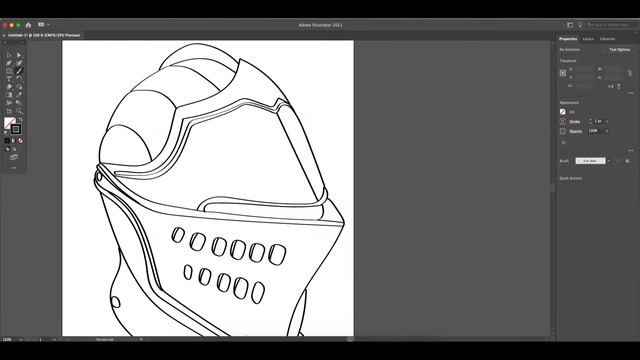The width and height of the screenshot is (640, 360).
Task: Open Stroke panel via Stroke label
Action: click(x=575, y=122)
